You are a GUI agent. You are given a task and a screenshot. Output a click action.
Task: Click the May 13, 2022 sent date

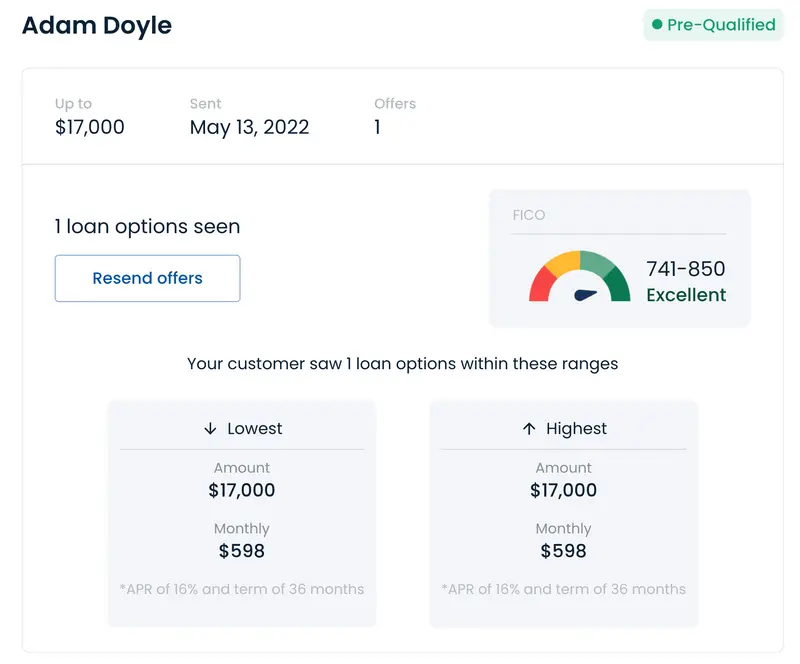(249, 127)
